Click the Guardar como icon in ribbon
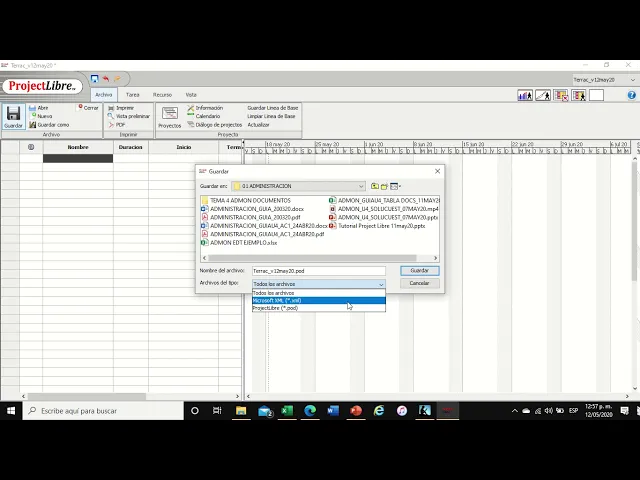640x480 pixels. coord(33,124)
